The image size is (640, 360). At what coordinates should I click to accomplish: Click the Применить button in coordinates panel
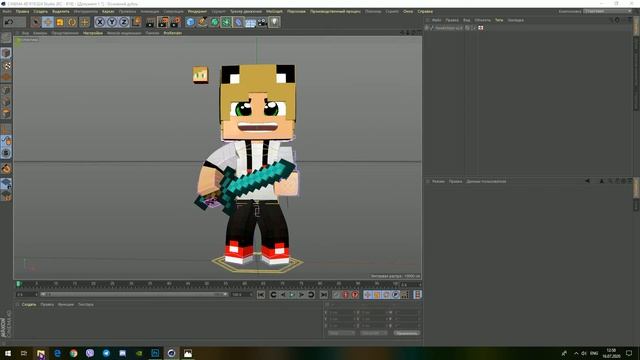click(406, 333)
